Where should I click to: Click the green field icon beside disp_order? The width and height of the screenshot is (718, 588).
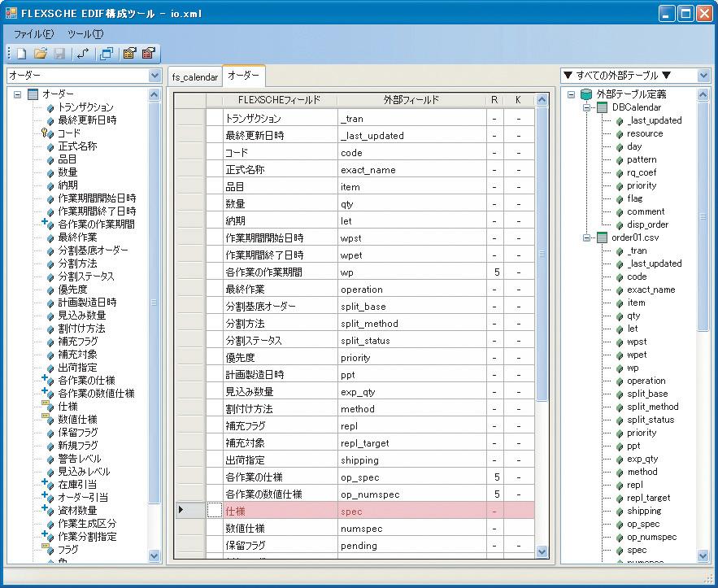620,225
